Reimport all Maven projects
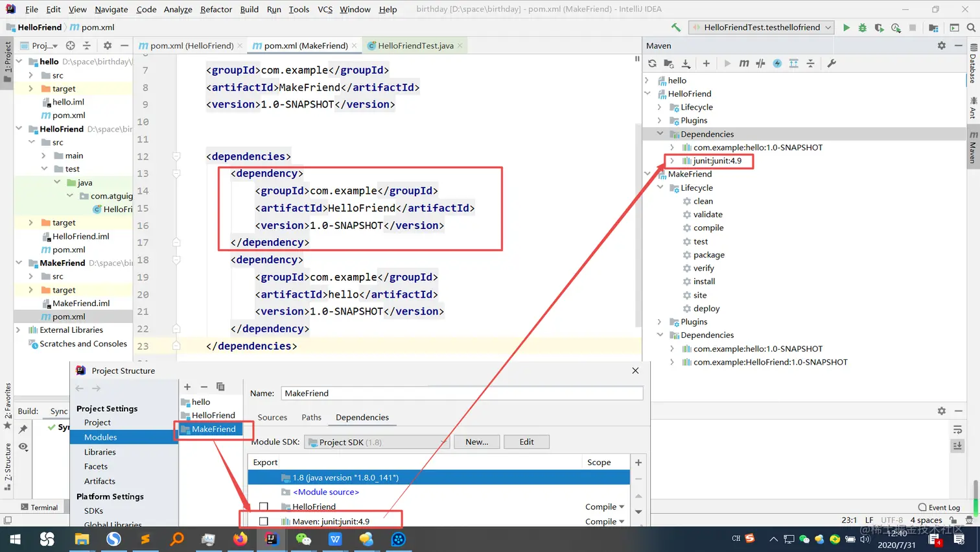The image size is (980, 552). click(652, 64)
